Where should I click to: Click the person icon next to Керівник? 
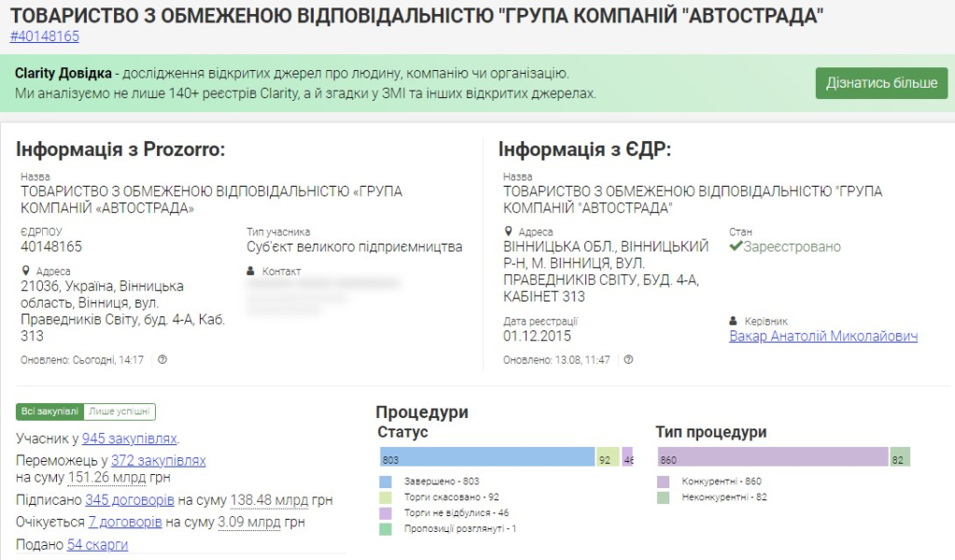pos(734,320)
